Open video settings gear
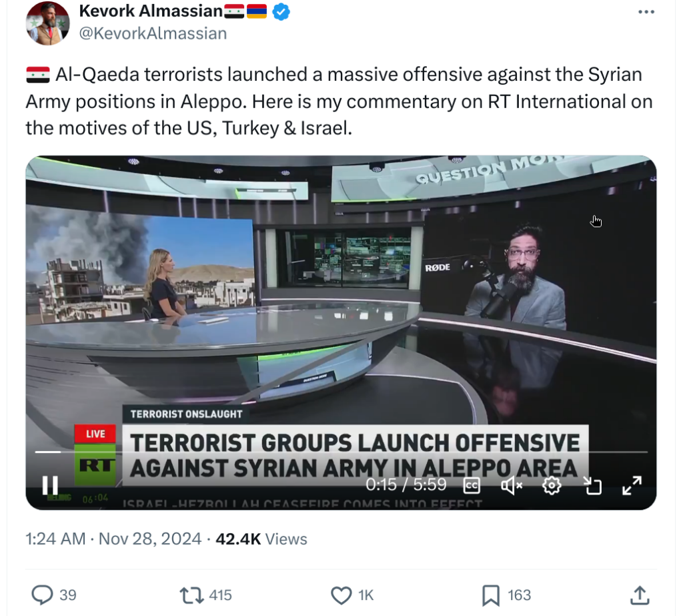The image size is (683, 616). (x=552, y=485)
